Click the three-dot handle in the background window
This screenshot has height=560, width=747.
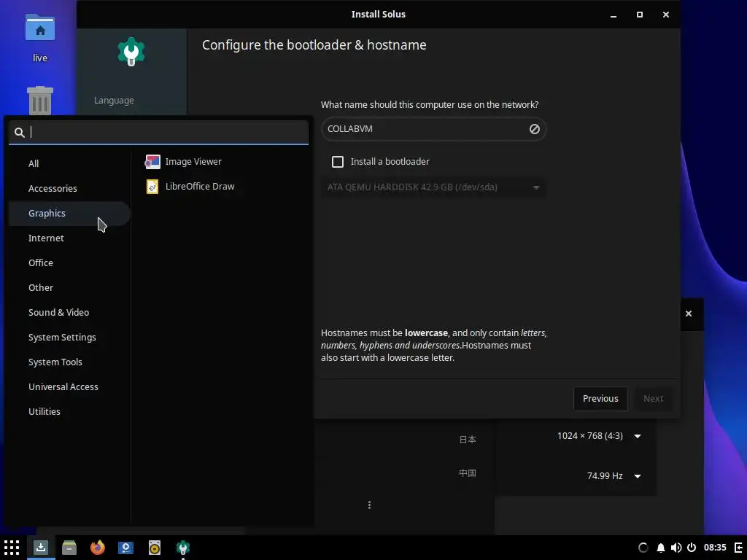pyautogui.click(x=369, y=505)
